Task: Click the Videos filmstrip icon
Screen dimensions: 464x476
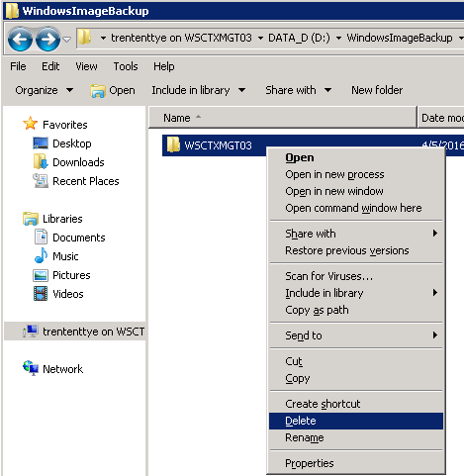Action: 41,293
